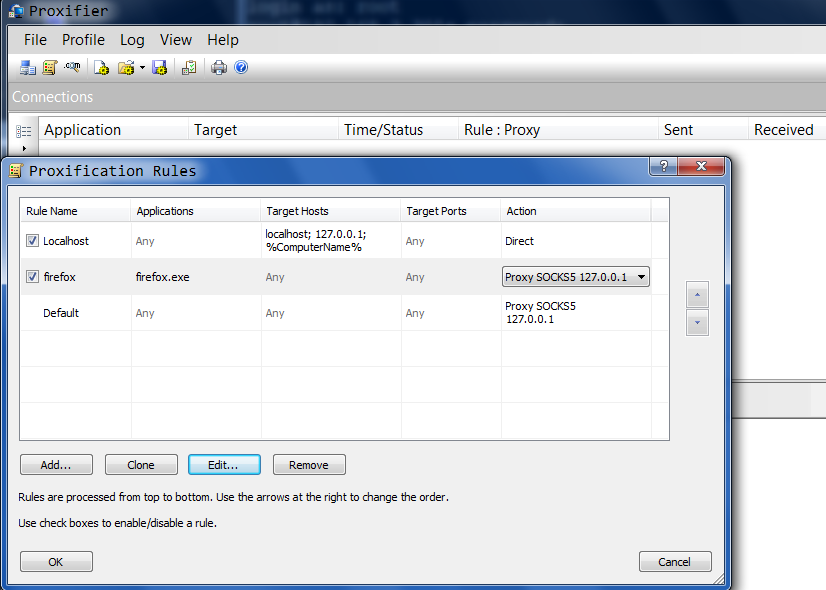Expand the small arrow under the list icon
The image size is (826, 590).
tap(24, 149)
